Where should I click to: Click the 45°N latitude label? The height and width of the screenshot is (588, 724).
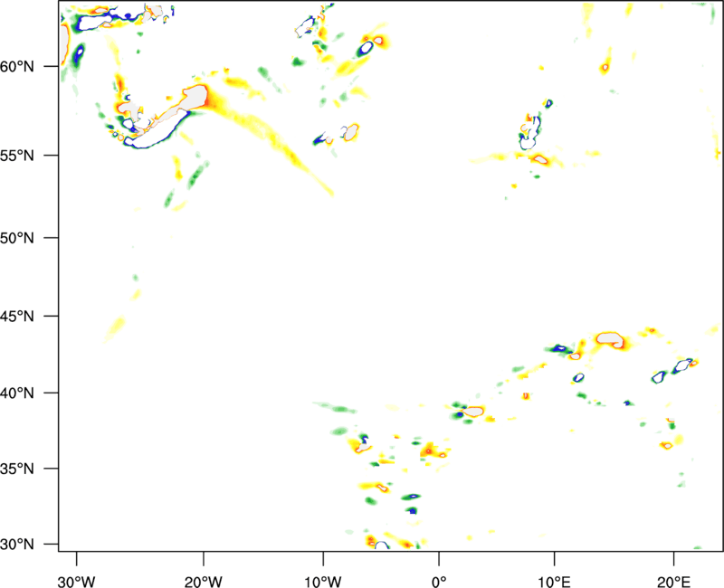[17, 317]
